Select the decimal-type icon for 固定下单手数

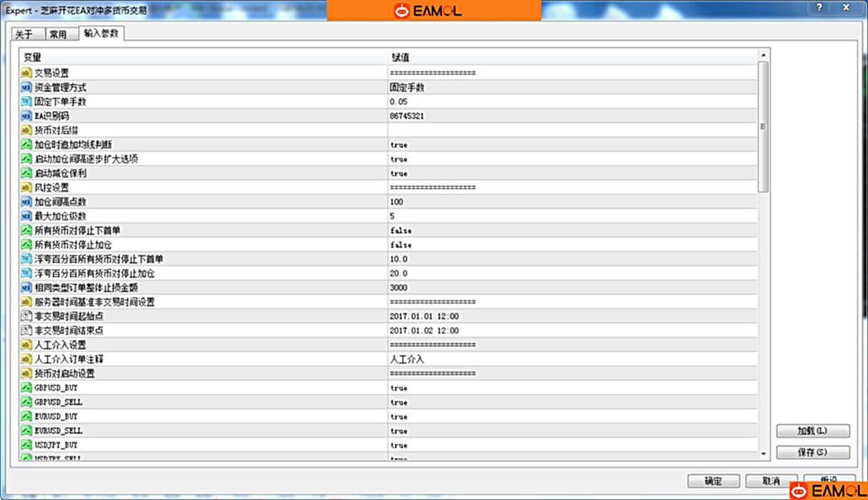point(26,102)
